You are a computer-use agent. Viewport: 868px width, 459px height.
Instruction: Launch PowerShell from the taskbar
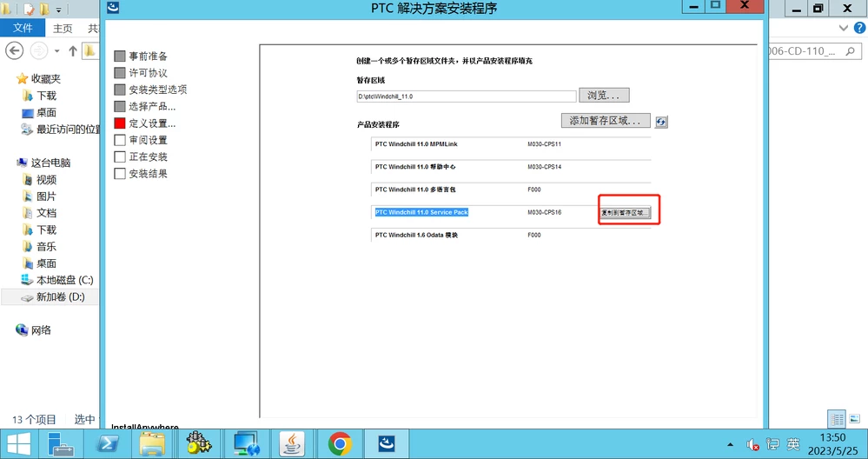(x=108, y=444)
